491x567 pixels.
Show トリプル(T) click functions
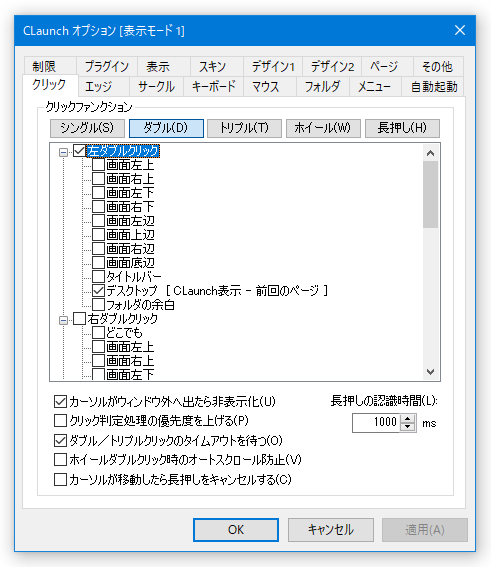coord(244,128)
